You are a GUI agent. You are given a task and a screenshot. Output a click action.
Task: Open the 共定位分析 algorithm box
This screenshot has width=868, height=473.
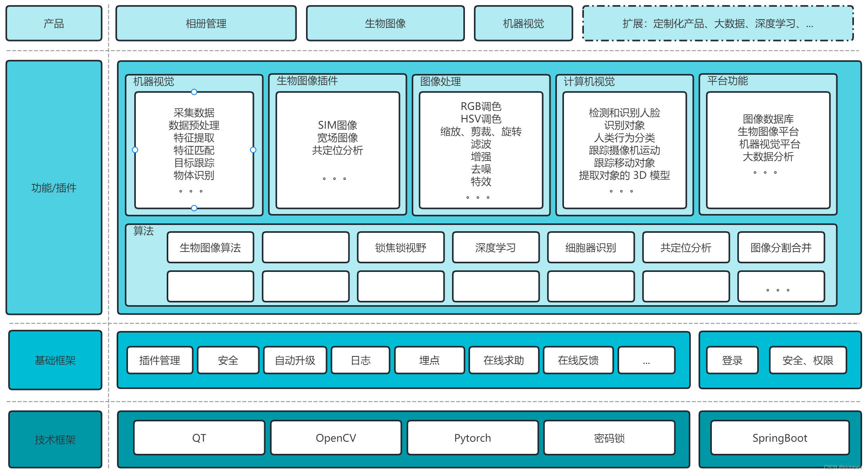686,248
